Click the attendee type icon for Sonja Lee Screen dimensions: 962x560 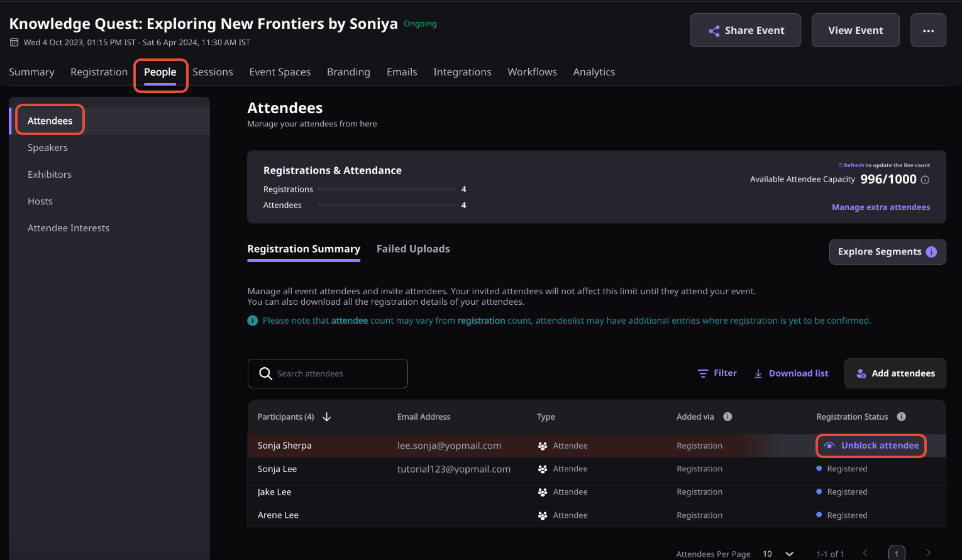pos(543,469)
